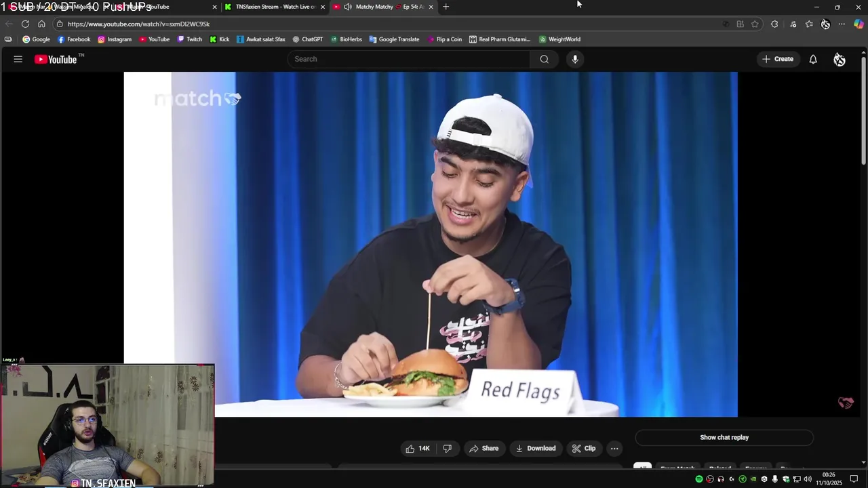Start voice search with microphone

tap(575, 59)
